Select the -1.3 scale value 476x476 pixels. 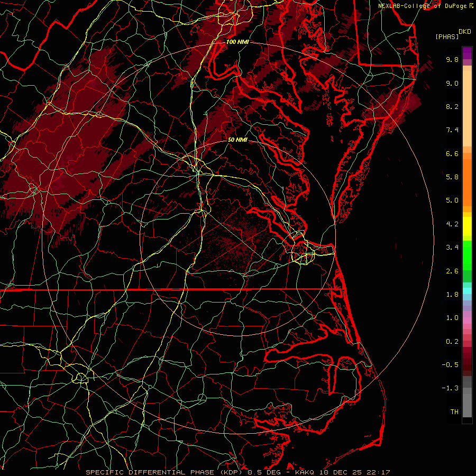[450, 388]
